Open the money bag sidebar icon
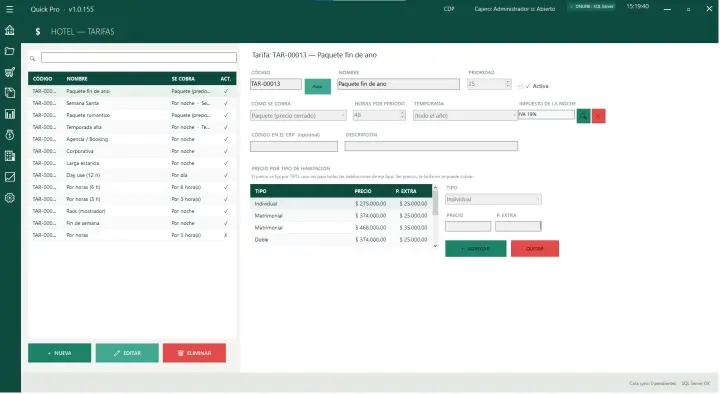Image resolution: width=720 pixels, height=394 pixels. 10,135
